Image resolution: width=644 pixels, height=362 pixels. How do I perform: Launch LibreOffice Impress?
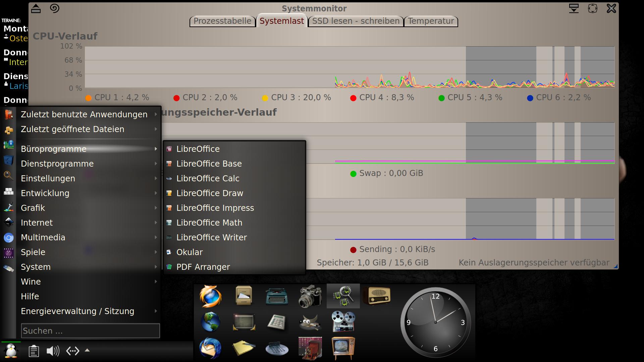coord(234,208)
